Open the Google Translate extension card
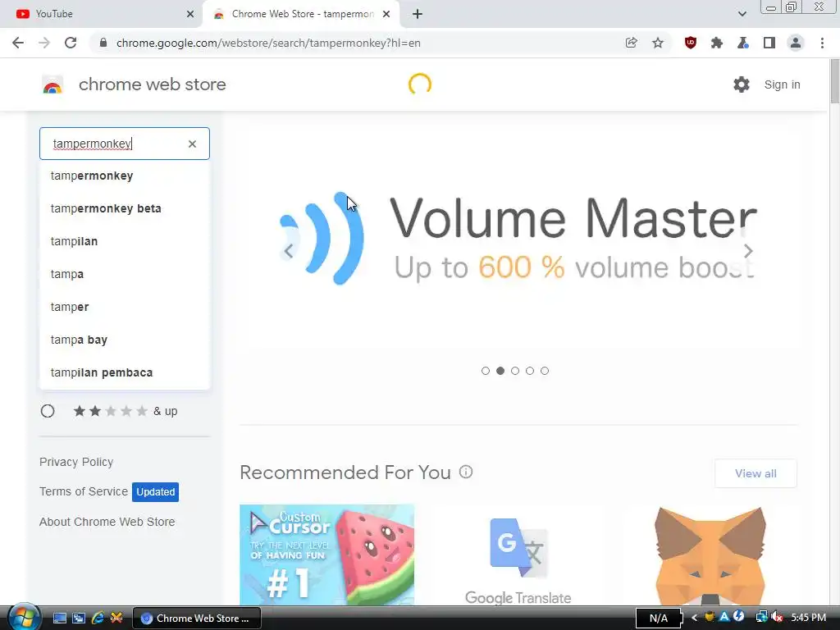Image resolution: width=840 pixels, height=630 pixels. (518, 555)
